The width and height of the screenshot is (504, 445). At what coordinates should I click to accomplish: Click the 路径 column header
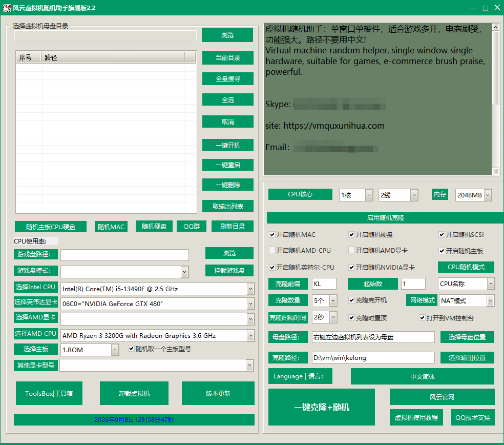click(113, 57)
